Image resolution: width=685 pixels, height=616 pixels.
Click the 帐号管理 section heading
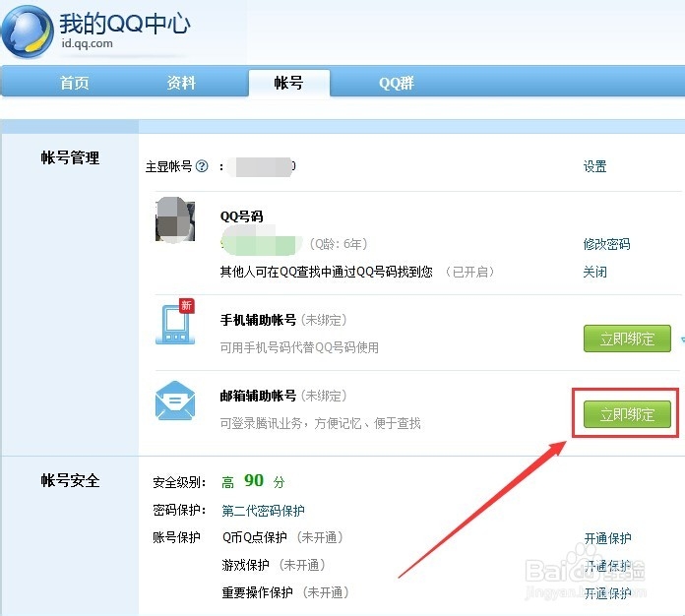[x=70, y=157]
